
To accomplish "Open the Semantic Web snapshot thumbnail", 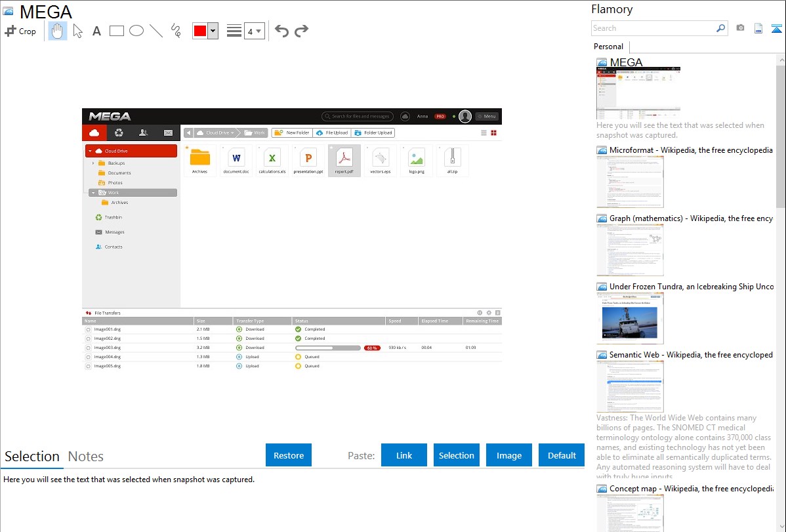I will 630,386.
